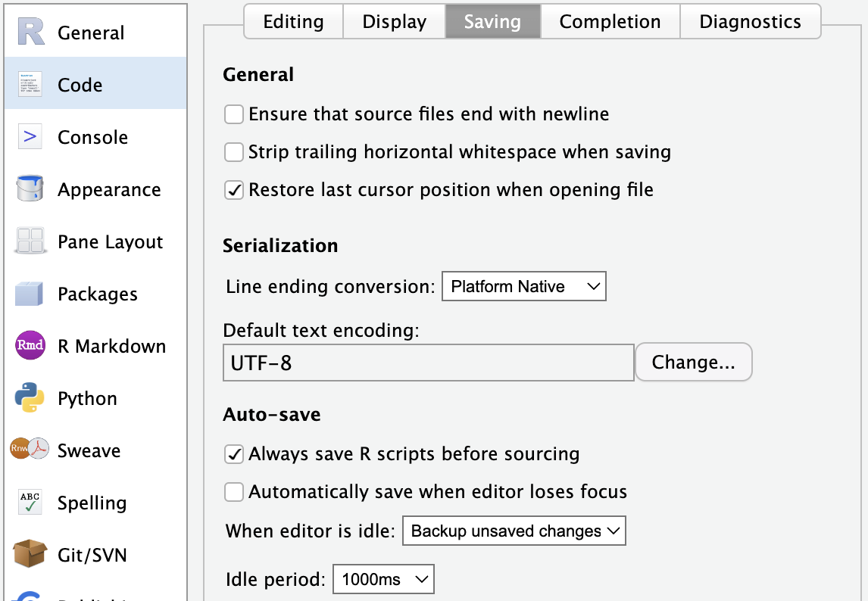
Task: Enable ensuring source files end with newline
Action: [233, 114]
